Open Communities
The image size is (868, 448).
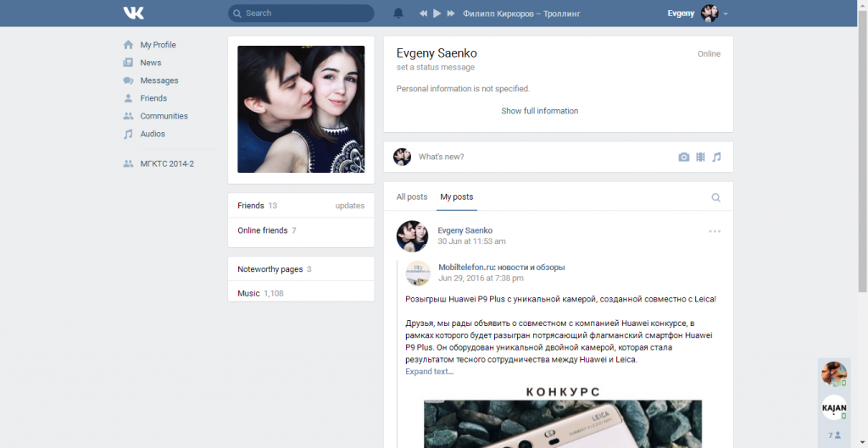click(x=164, y=115)
